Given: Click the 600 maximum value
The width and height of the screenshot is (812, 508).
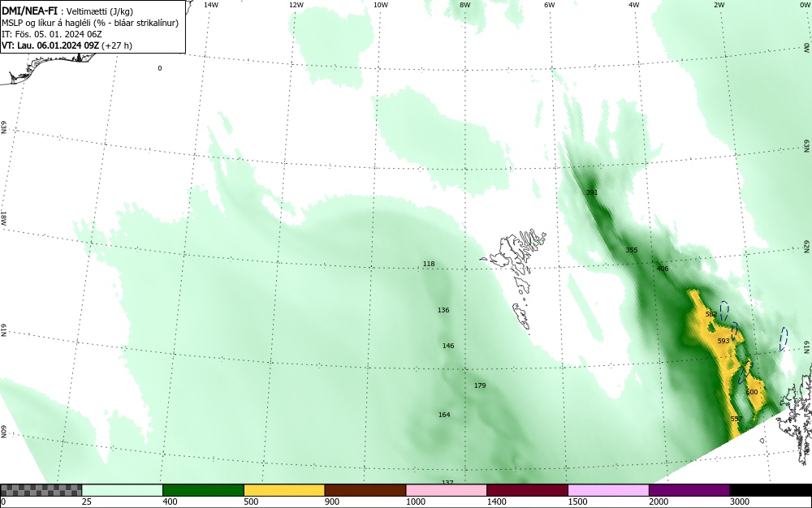Looking at the screenshot, I should 752,392.
